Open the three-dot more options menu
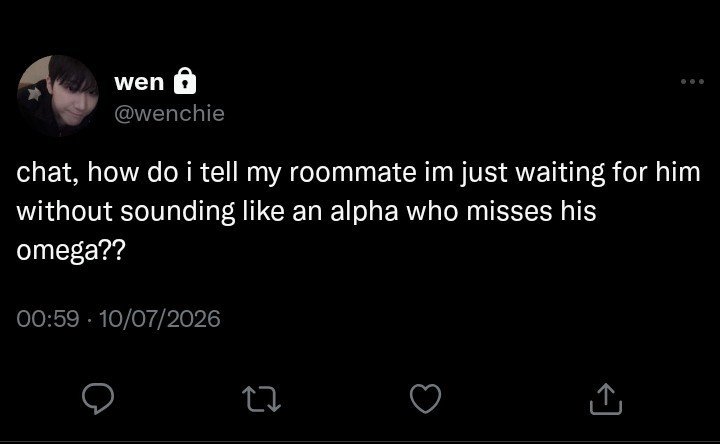The image size is (720, 444). click(692, 82)
